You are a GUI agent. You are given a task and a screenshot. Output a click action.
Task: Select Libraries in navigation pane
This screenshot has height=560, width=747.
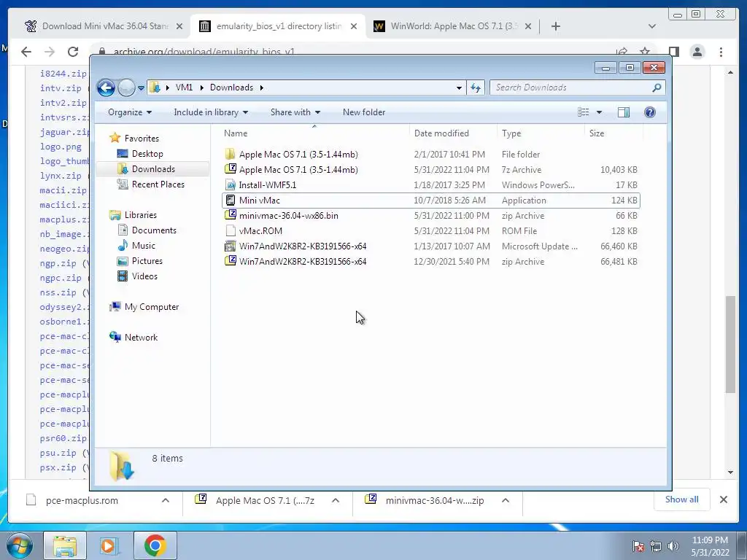click(x=140, y=215)
